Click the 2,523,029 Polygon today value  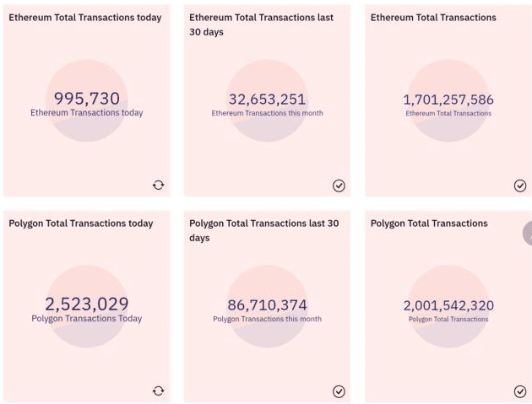pyautogui.click(x=87, y=304)
